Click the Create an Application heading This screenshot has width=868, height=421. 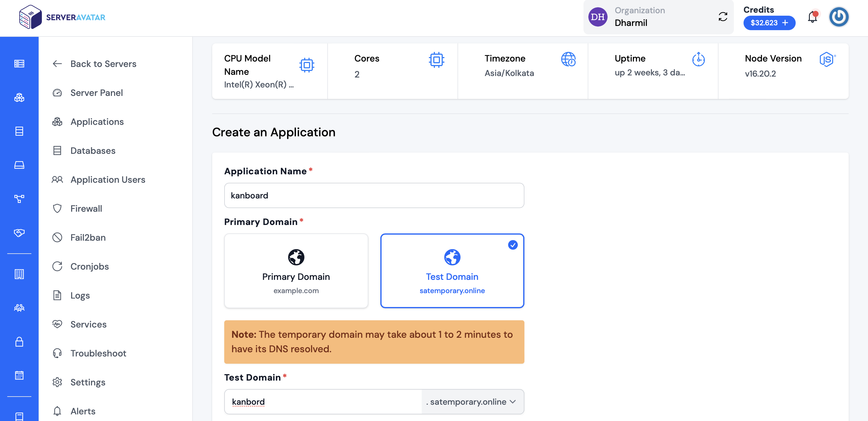click(274, 132)
